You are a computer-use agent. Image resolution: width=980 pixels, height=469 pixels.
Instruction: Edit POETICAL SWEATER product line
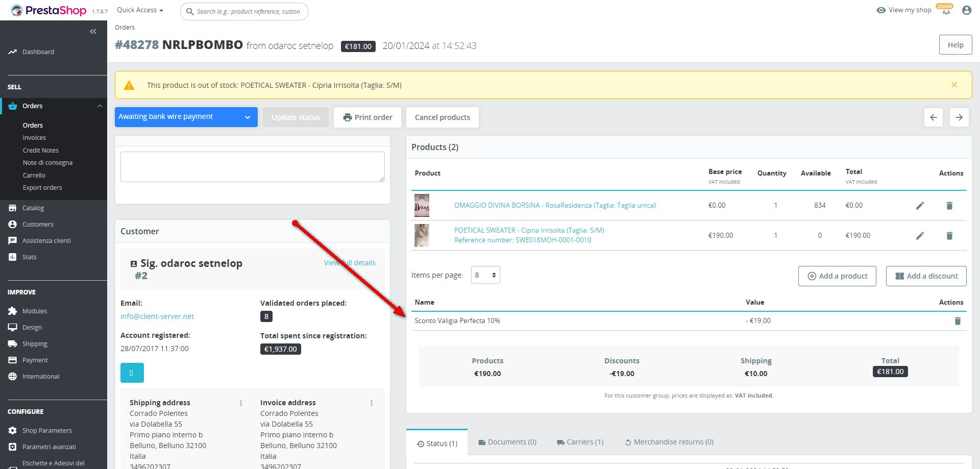point(920,236)
